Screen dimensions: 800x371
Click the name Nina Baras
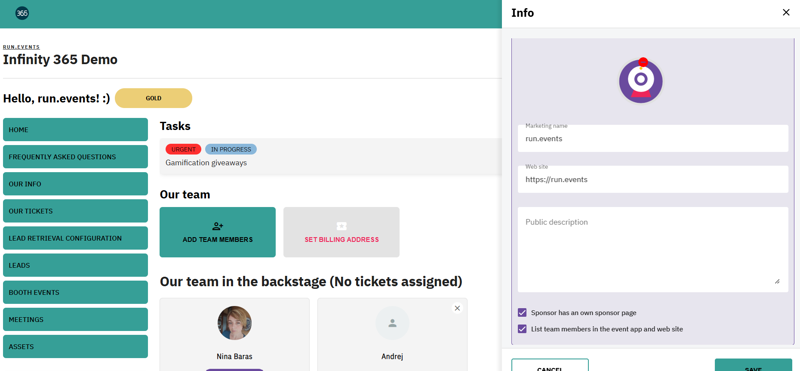234,356
